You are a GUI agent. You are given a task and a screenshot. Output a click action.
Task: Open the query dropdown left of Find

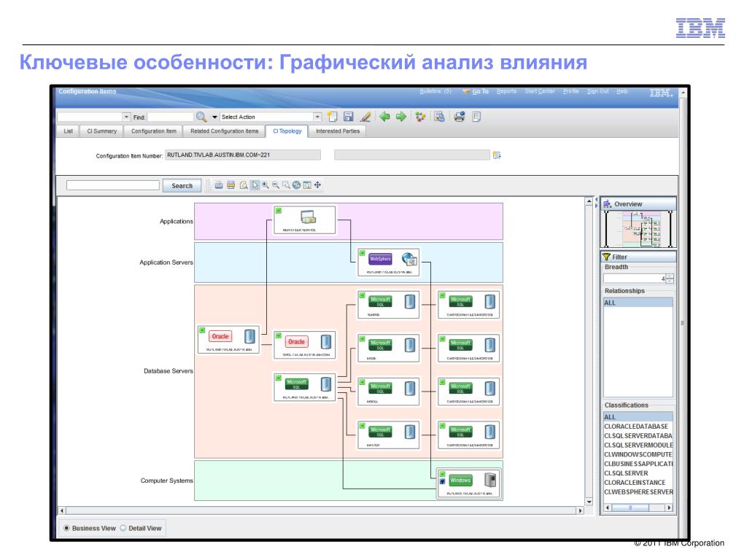[126, 117]
